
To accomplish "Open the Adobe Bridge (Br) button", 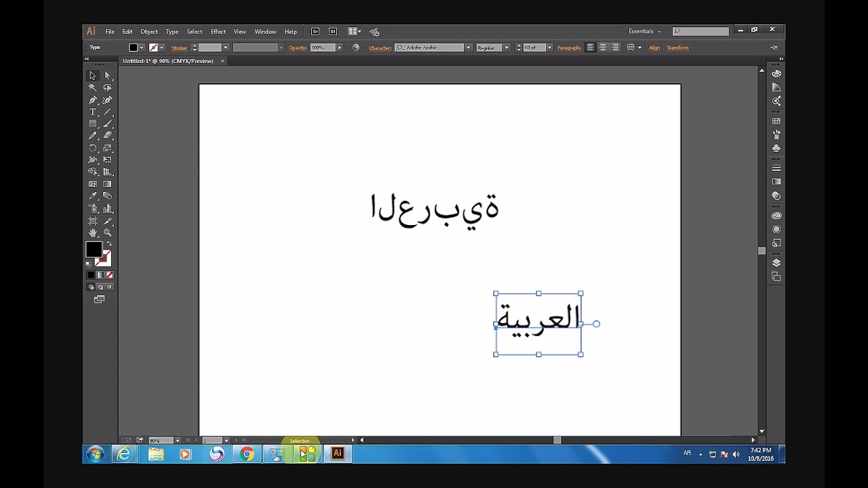I will pos(315,31).
